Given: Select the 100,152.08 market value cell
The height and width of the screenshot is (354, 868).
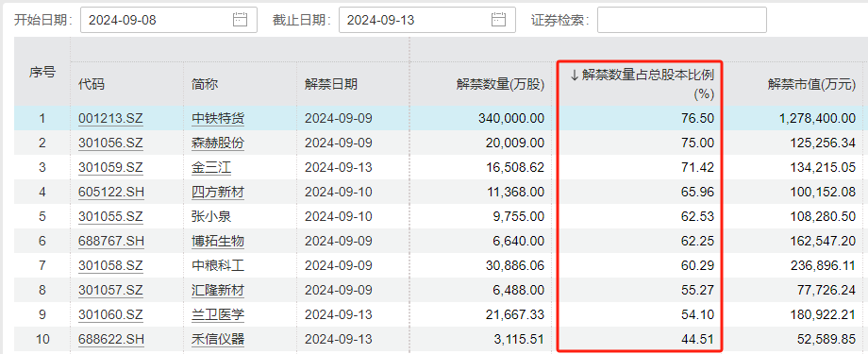Looking at the screenshot, I should click(x=822, y=193).
